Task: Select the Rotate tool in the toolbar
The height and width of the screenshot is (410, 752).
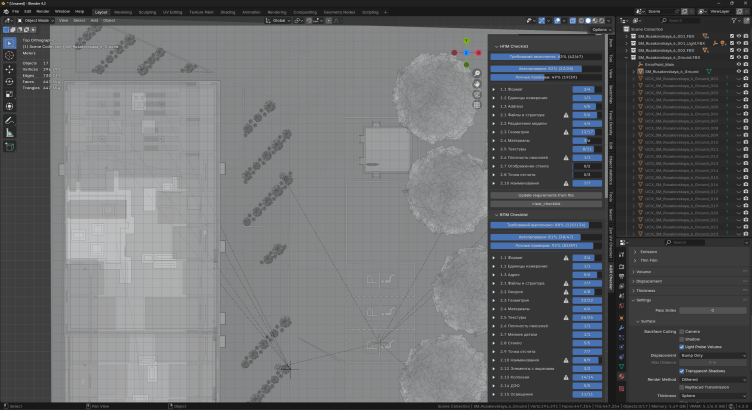Action: [10, 80]
